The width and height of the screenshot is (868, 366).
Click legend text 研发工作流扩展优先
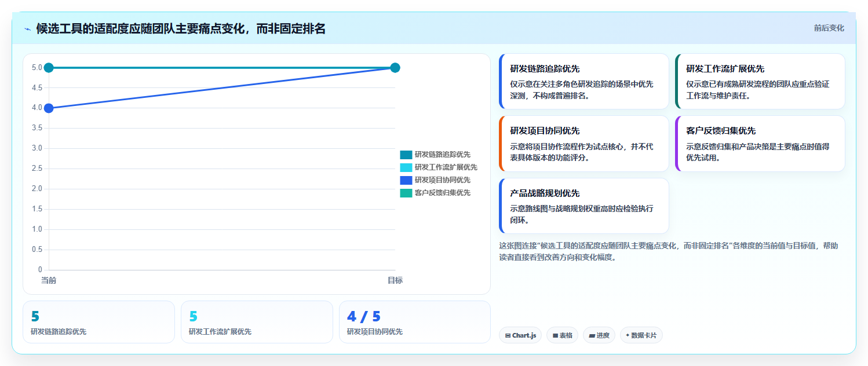pyautogui.click(x=446, y=167)
